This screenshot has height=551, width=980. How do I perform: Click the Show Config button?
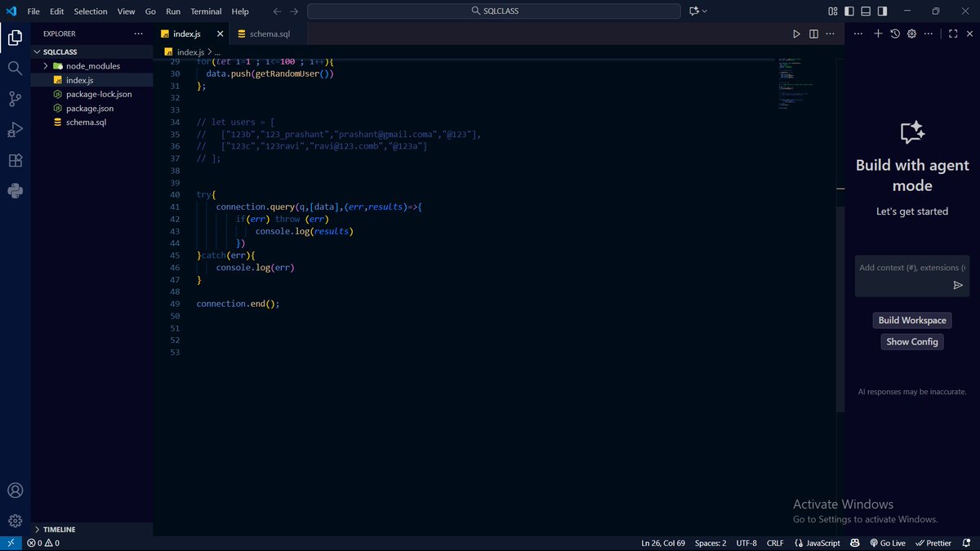(x=912, y=341)
